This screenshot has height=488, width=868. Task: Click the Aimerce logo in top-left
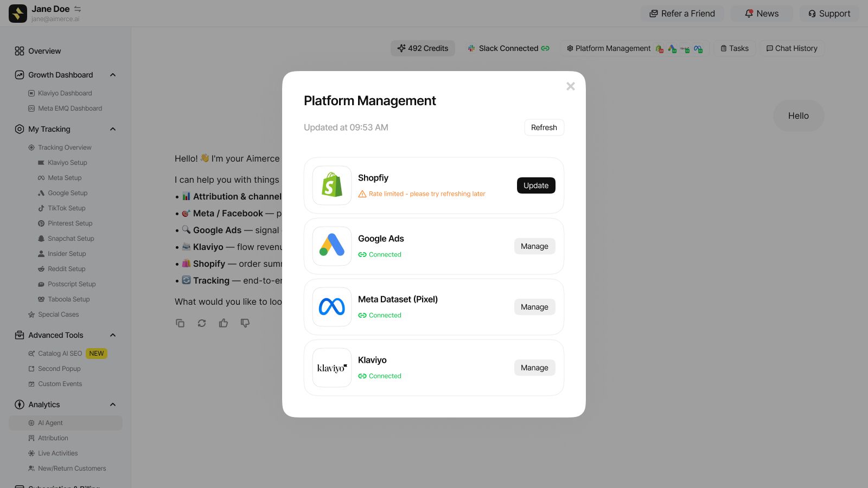[x=18, y=14]
